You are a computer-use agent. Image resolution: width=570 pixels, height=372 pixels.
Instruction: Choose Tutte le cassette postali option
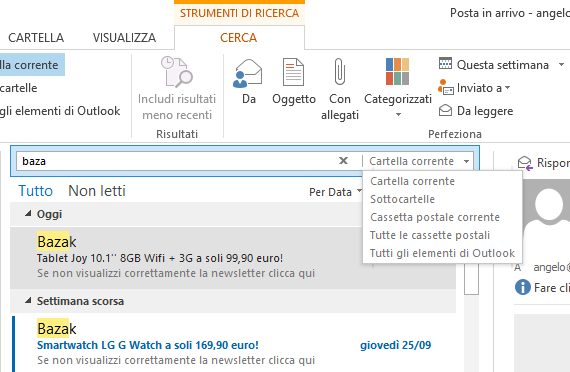tap(430, 235)
